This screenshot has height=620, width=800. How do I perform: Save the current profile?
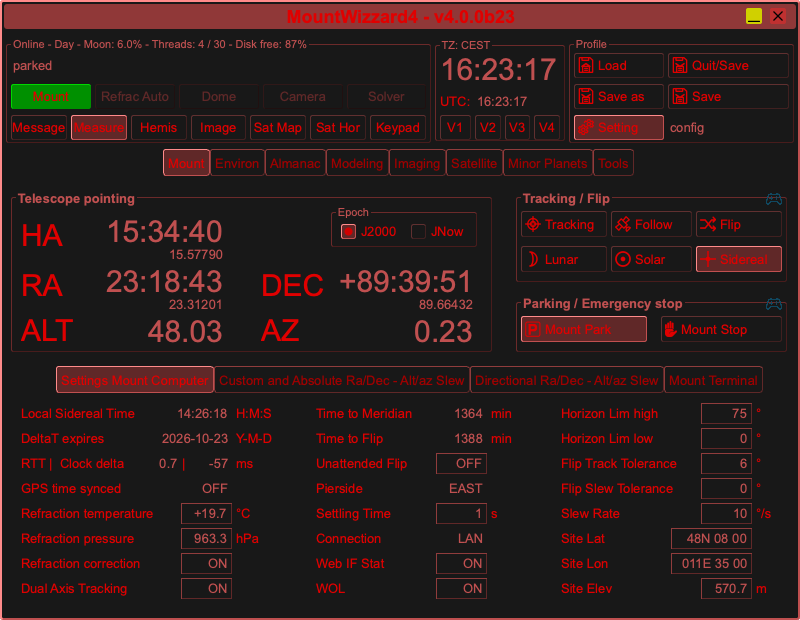[x=728, y=96]
